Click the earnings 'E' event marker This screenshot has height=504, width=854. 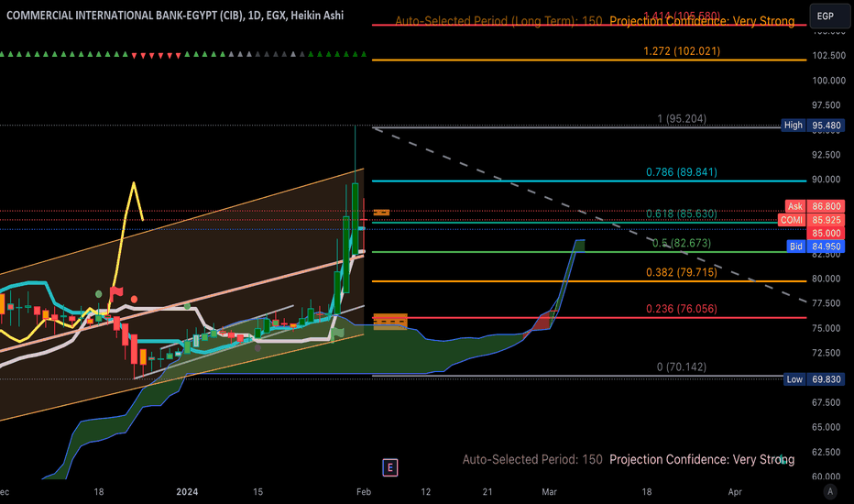coord(390,467)
